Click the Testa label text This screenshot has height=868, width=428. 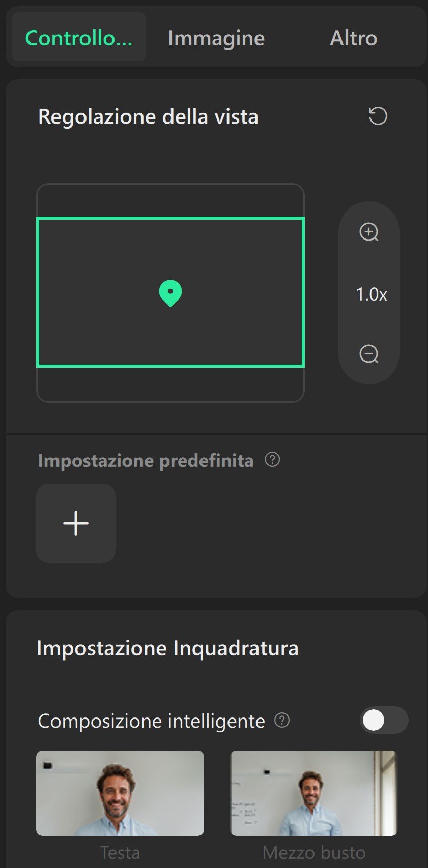120,852
